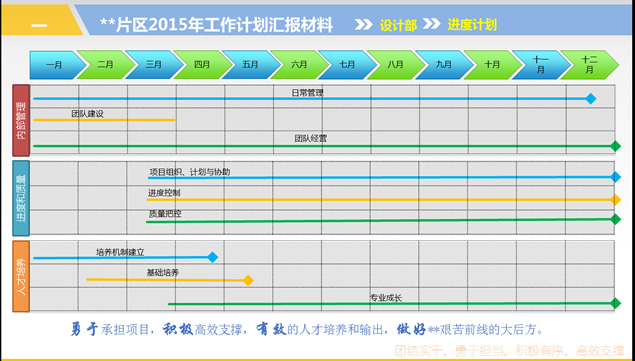Click the teal 进度和质量 section label
635x361 pixels.
coord(21,198)
